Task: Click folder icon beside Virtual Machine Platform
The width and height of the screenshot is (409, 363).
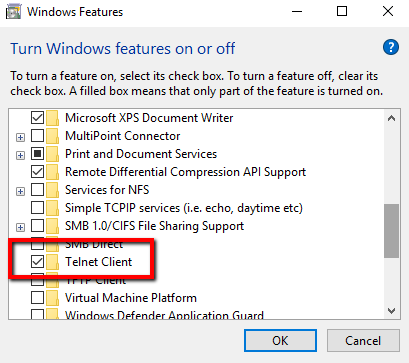Action: click(x=52, y=298)
